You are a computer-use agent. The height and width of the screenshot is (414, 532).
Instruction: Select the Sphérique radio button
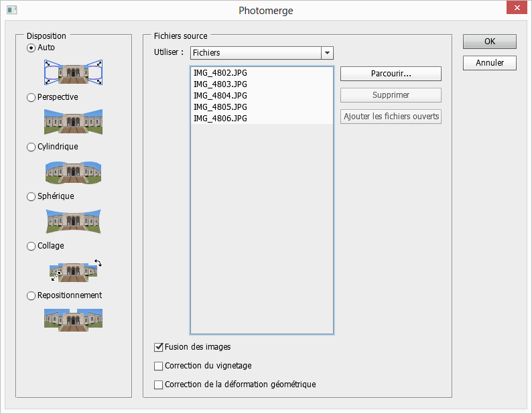31,196
